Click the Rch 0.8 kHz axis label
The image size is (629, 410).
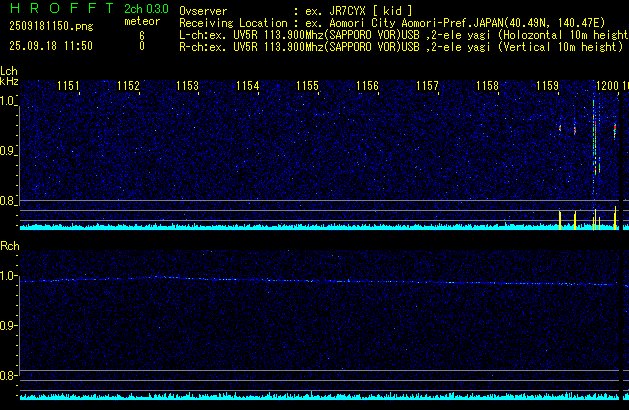pyautogui.click(x=9, y=376)
